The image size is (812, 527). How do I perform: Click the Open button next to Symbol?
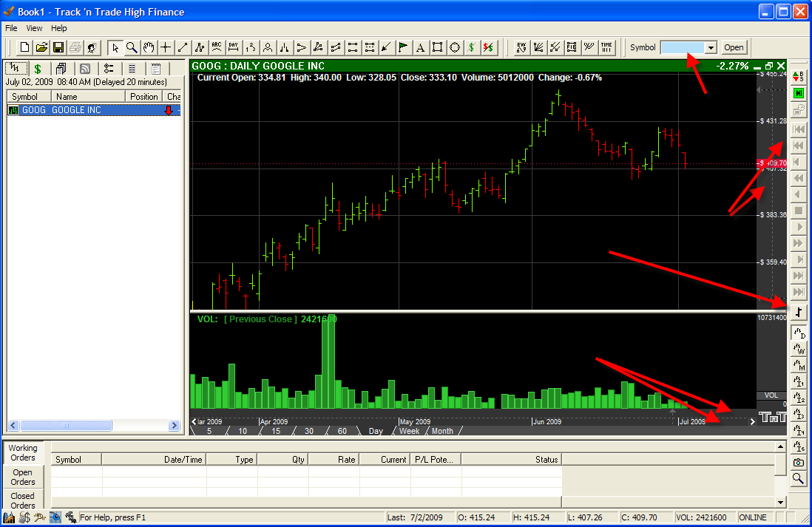pyautogui.click(x=734, y=47)
